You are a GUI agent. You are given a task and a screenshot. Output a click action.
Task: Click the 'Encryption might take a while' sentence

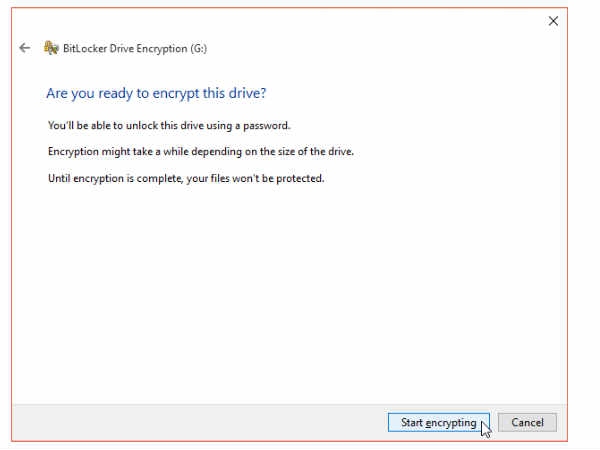pyautogui.click(x=201, y=152)
